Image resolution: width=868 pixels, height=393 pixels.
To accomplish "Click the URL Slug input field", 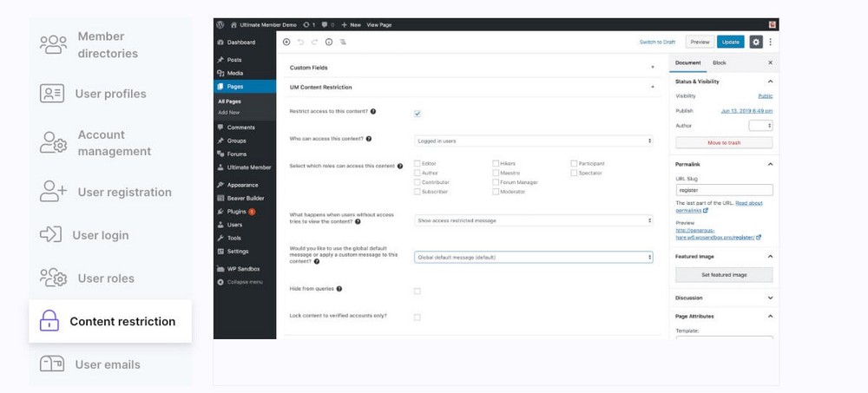I will coord(724,190).
